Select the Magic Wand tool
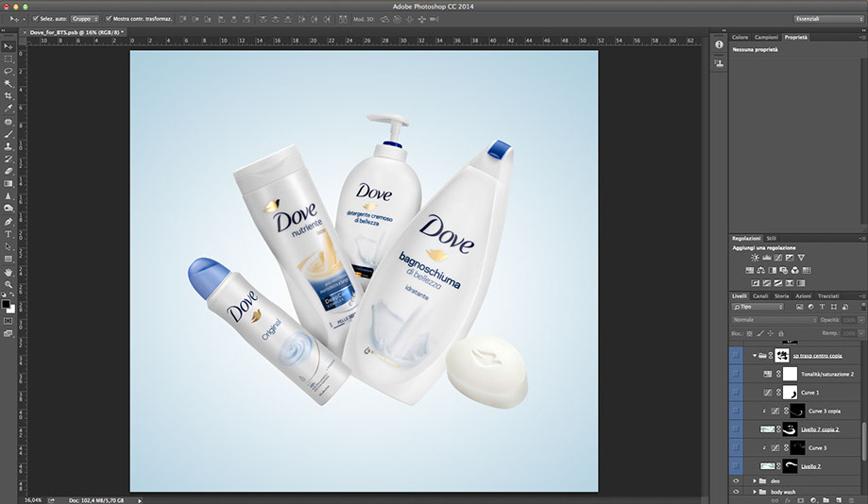The width and height of the screenshot is (868, 504). coord(9,84)
